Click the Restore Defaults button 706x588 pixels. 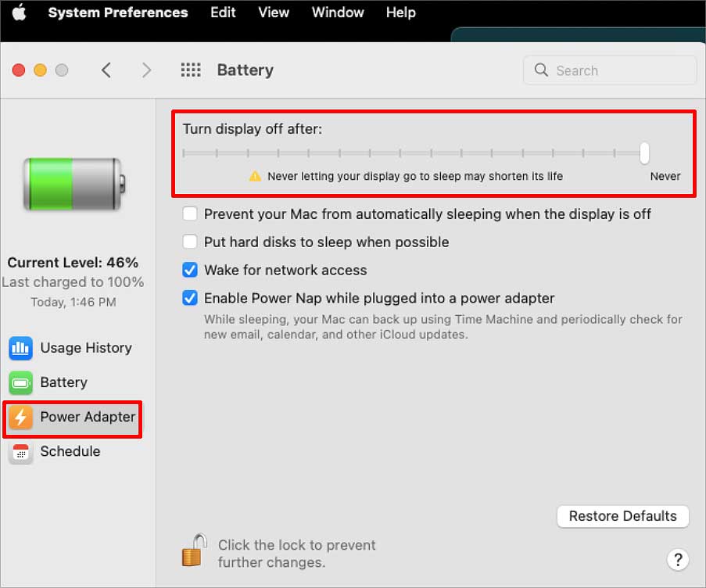[622, 516]
